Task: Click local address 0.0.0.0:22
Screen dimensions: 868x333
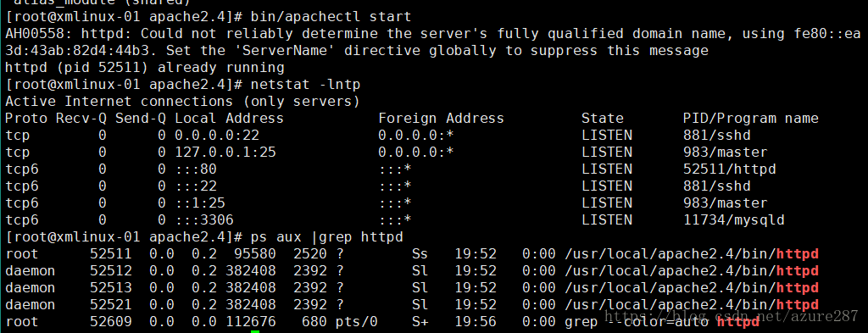Action: [217, 135]
